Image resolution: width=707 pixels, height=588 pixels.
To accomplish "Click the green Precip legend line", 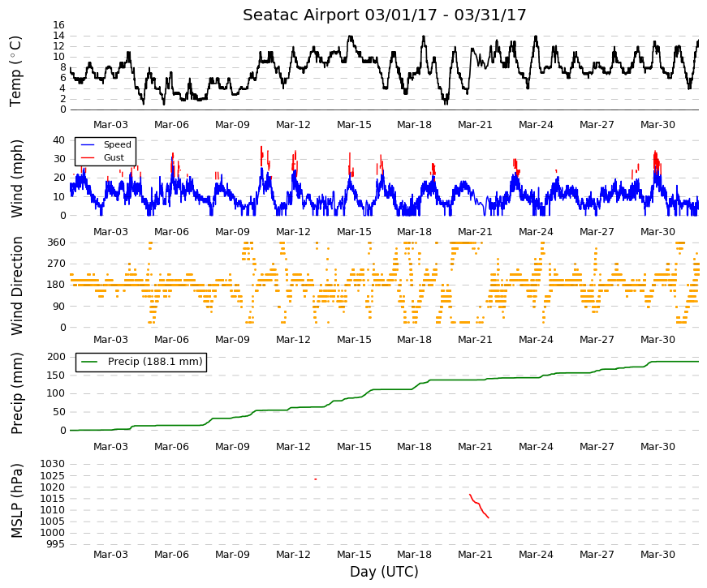I will pyautogui.click(x=90, y=362).
